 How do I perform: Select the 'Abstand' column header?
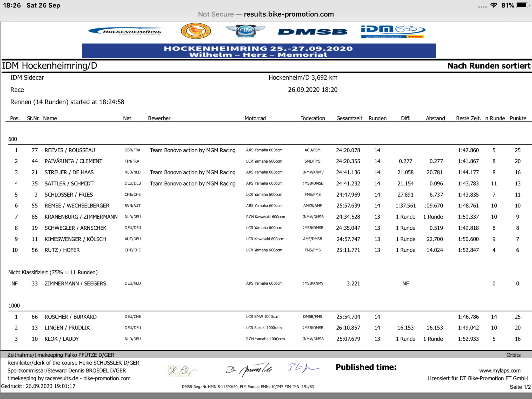(x=435, y=118)
